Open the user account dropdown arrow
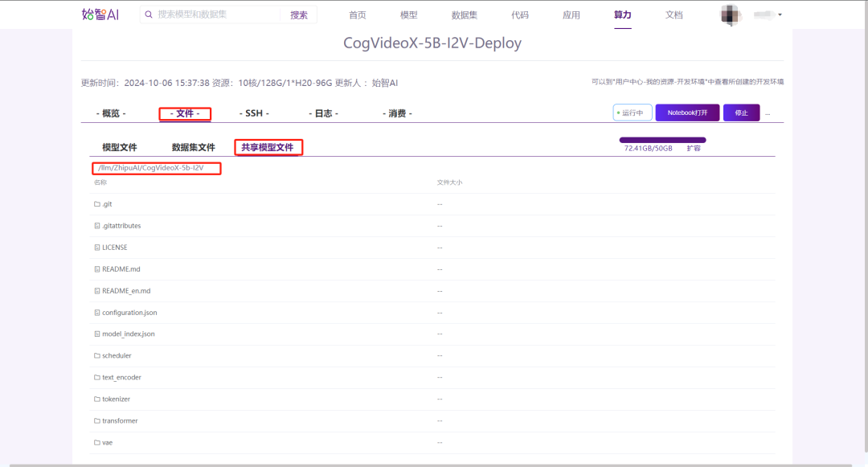This screenshot has width=868, height=467. 780,15
